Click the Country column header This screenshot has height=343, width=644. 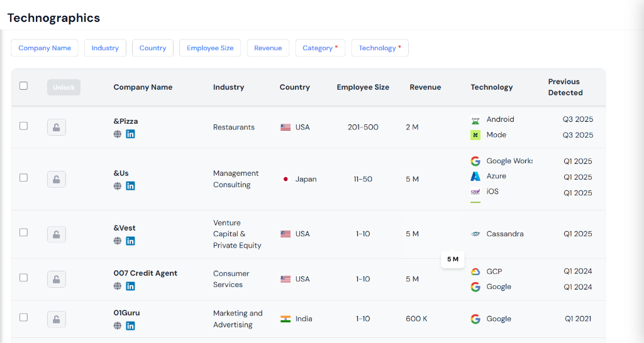click(294, 87)
